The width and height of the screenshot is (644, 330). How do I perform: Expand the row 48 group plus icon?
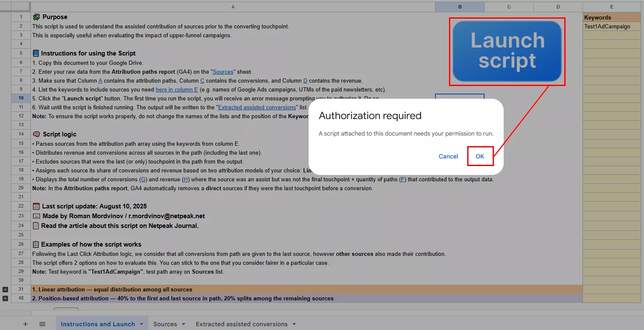coord(5,298)
